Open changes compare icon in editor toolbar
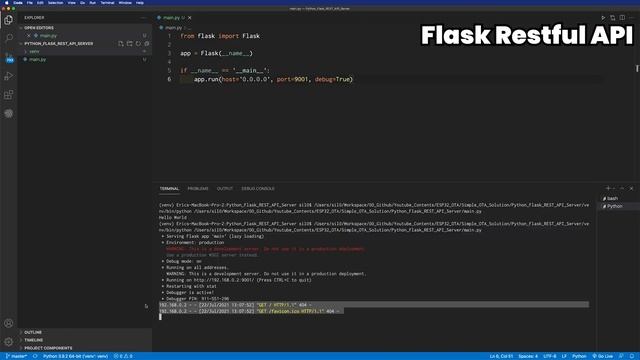 coord(613,18)
